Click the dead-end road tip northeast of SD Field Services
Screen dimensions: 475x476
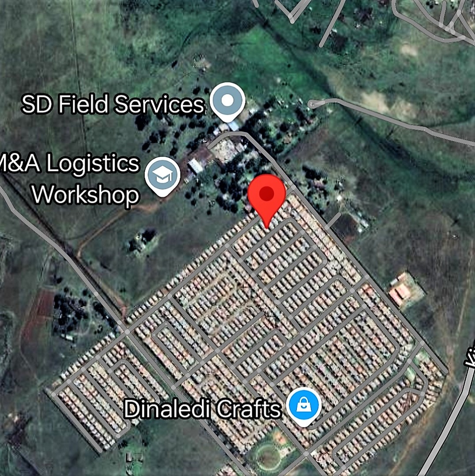(310, 104)
